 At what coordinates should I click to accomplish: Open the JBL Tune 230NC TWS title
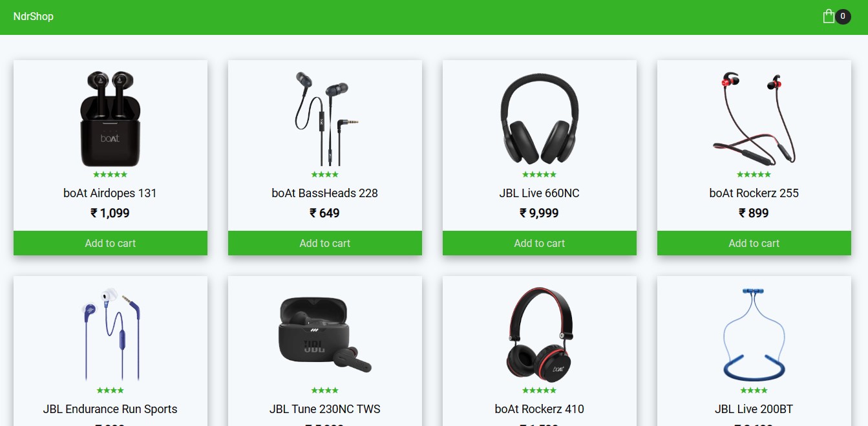(325, 409)
